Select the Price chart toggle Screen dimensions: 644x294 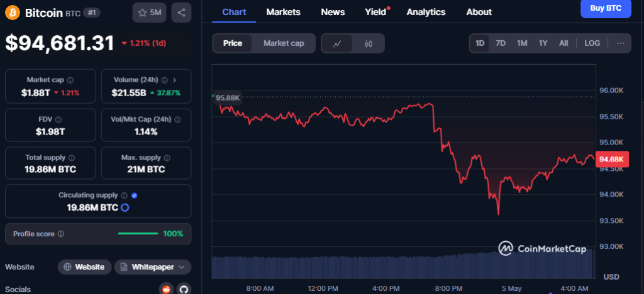click(x=233, y=43)
